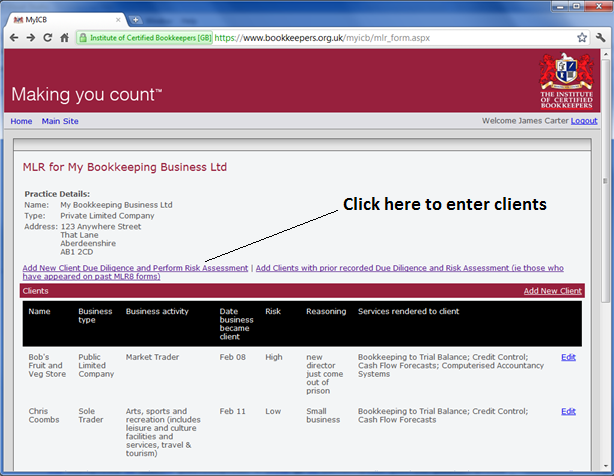Focus the address bar URL

pyautogui.click(x=322, y=38)
